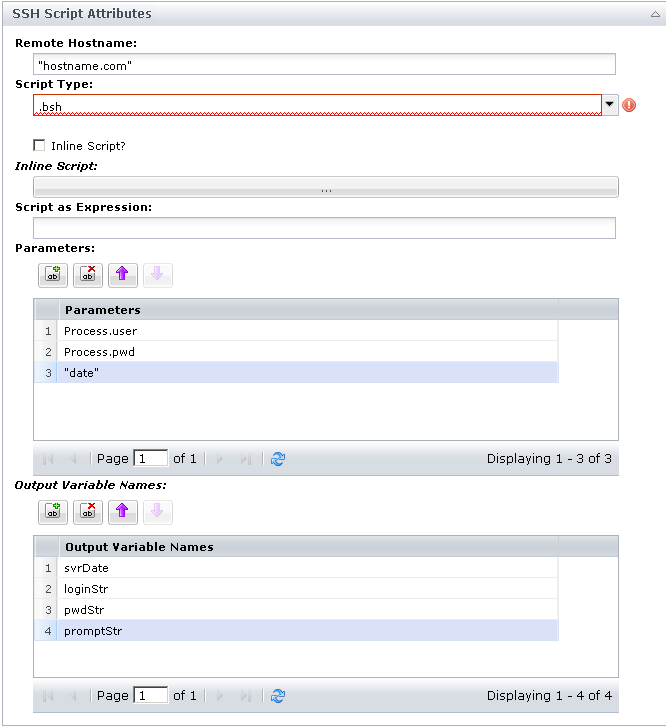Click the Script as Expression field
Viewport: 668px width, 727px height.
click(x=324, y=228)
